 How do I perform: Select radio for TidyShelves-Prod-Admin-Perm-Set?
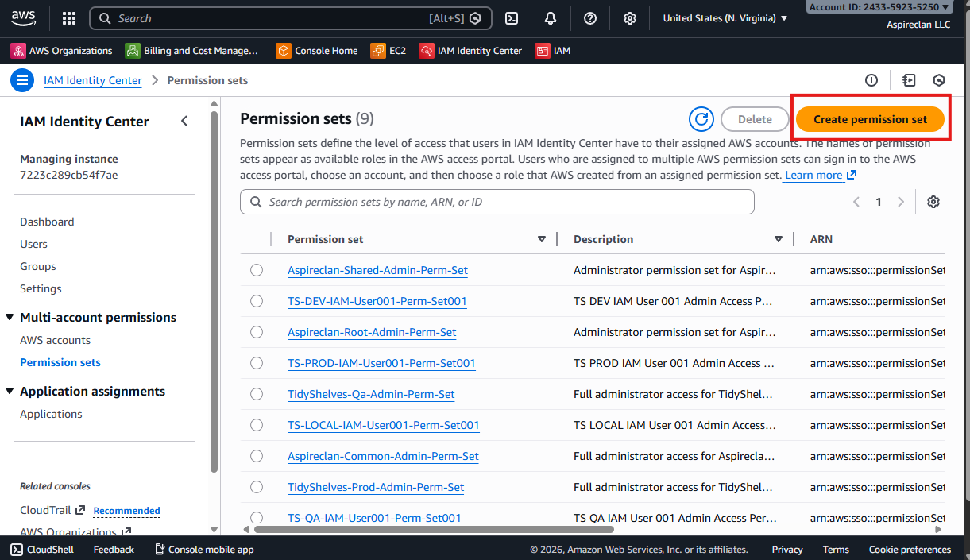(257, 487)
